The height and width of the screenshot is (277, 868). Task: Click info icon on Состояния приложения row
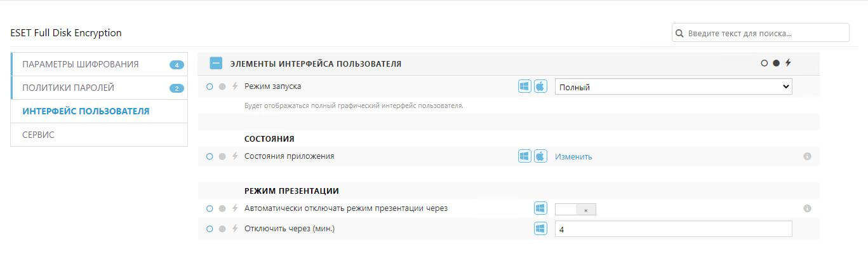(808, 156)
